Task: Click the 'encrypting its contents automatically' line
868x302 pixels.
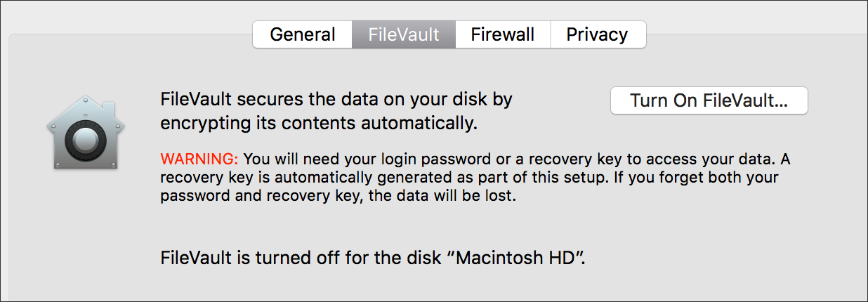Action: coord(319,123)
